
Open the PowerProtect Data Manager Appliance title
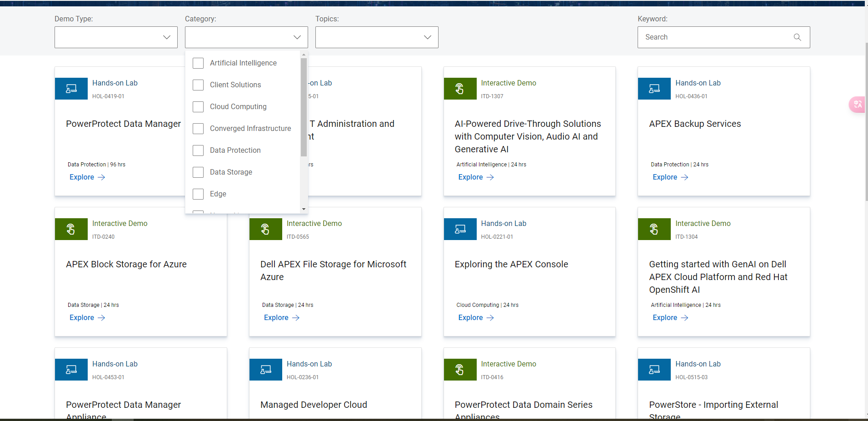point(123,410)
